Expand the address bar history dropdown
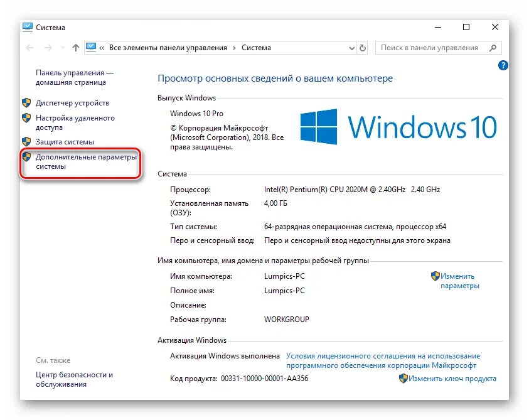Image resolution: width=529 pixels, height=420 pixels. click(351, 48)
